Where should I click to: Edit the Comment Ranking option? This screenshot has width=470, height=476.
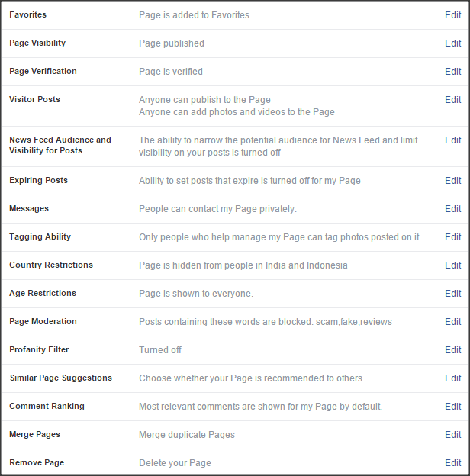(x=452, y=407)
